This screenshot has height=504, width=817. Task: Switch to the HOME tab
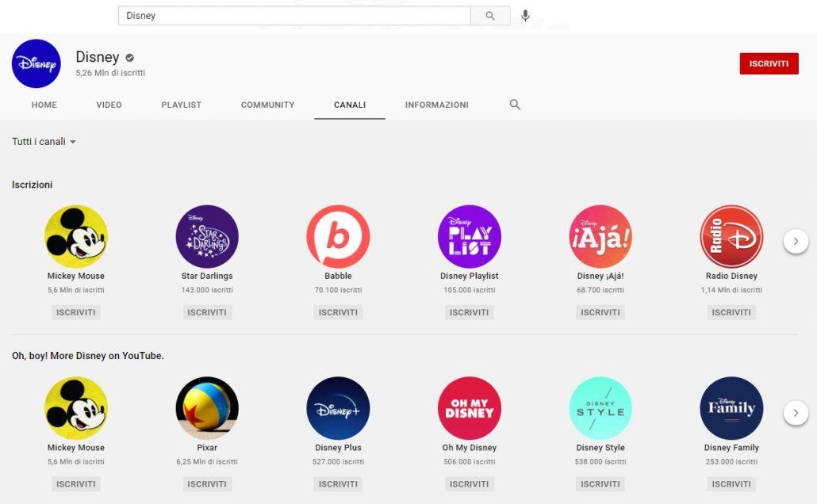point(44,105)
